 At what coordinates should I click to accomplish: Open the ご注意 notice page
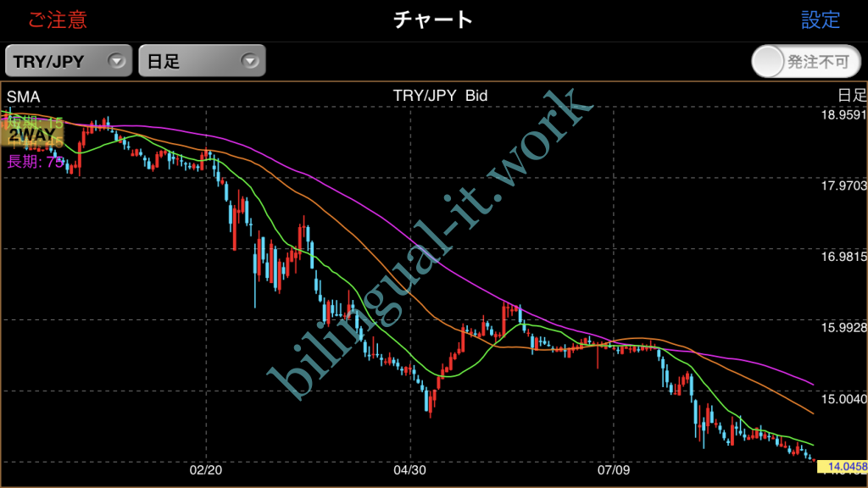pyautogui.click(x=58, y=19)
